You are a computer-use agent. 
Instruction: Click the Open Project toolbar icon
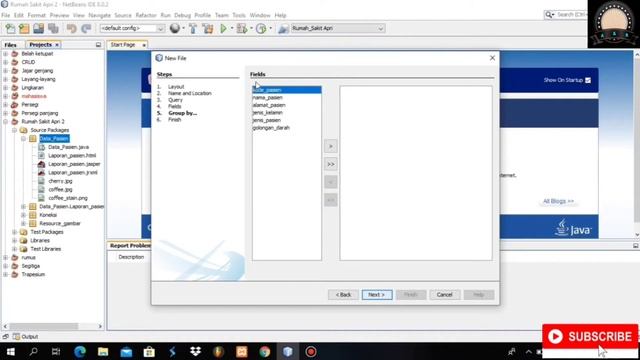(39, 29)
